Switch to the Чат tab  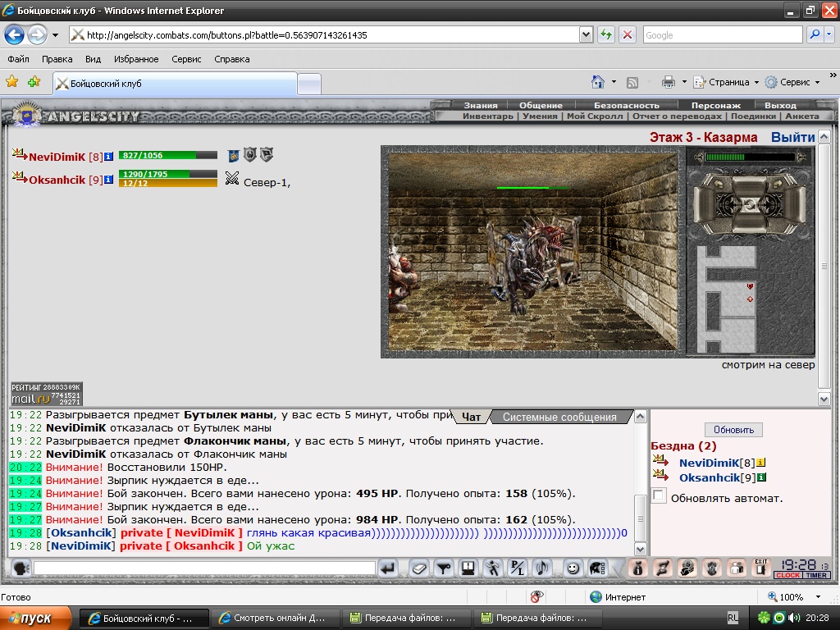pos(472,417)
